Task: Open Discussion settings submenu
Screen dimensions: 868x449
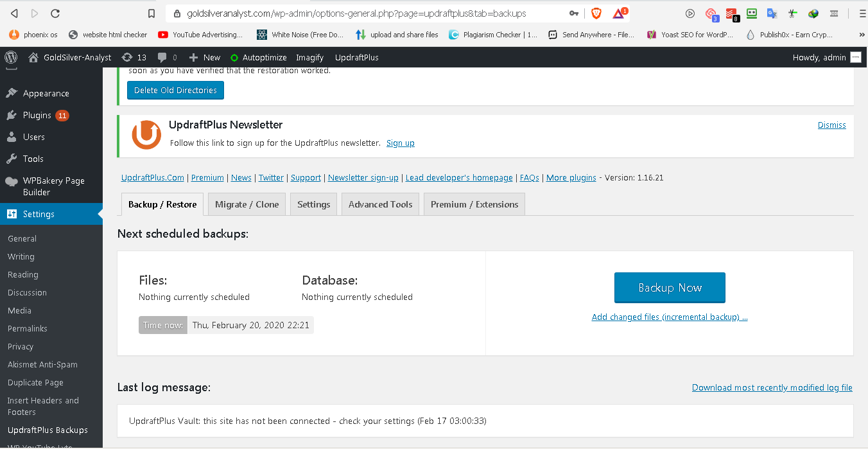Action: coord(27,292)
